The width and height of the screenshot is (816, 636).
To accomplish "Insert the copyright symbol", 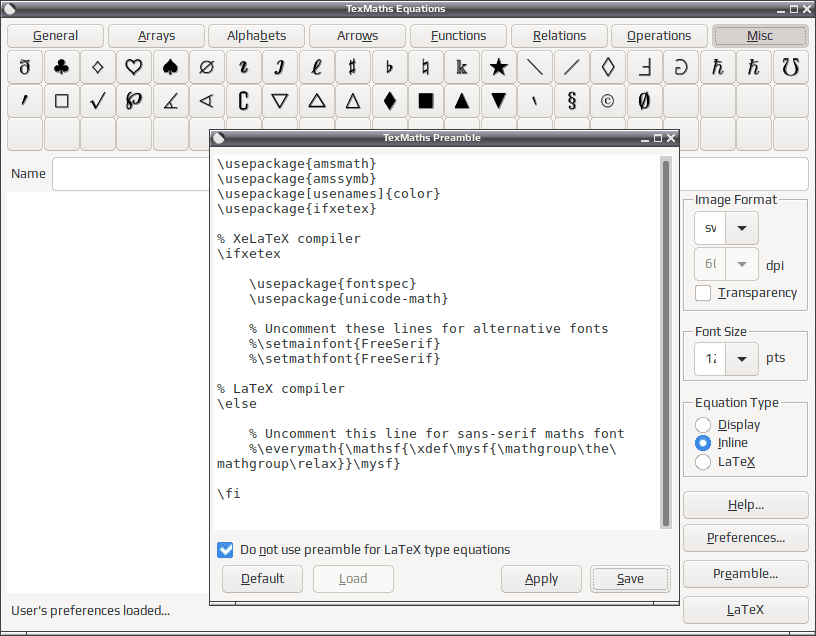I will [607, 101].
